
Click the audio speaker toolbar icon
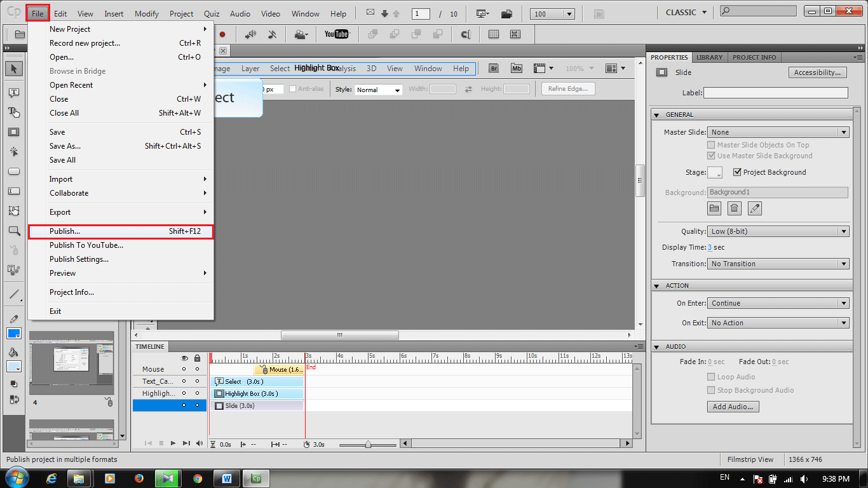coord(251,34)
